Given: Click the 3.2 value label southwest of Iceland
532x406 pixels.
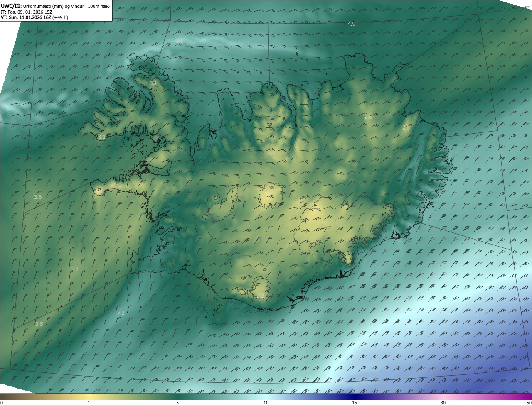Looking at the screenshot, I should point(74,269).
